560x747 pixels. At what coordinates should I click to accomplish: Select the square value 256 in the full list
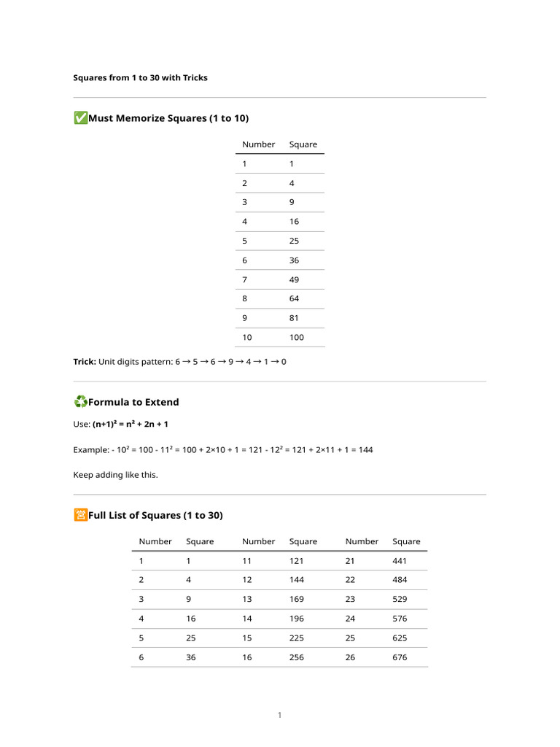pyautogui.click(x=297, y=657)
